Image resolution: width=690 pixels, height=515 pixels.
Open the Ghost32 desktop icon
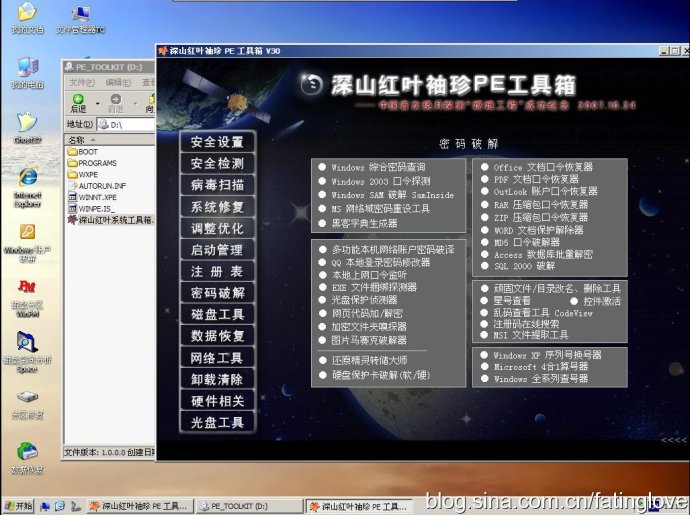[27, 127]
